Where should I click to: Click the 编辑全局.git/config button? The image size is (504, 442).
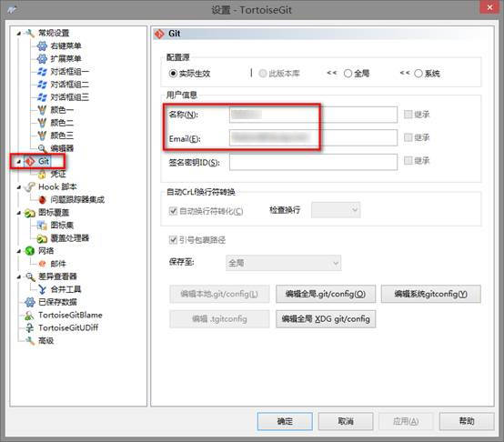326,294
